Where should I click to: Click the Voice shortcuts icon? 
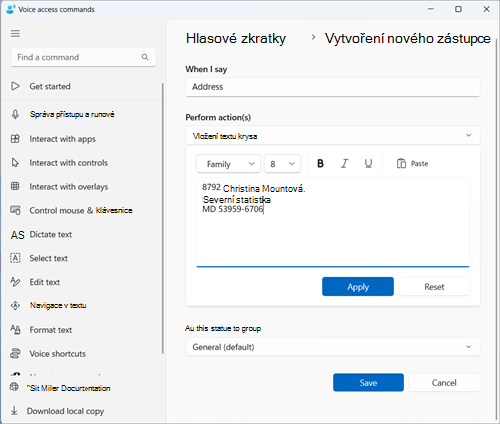click(15, 353)
